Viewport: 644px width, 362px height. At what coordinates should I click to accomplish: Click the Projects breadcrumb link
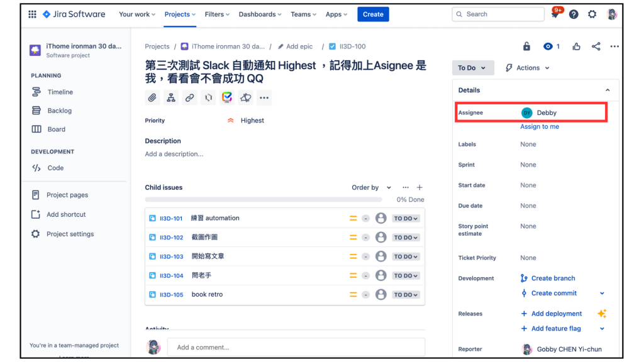point(157,47)
